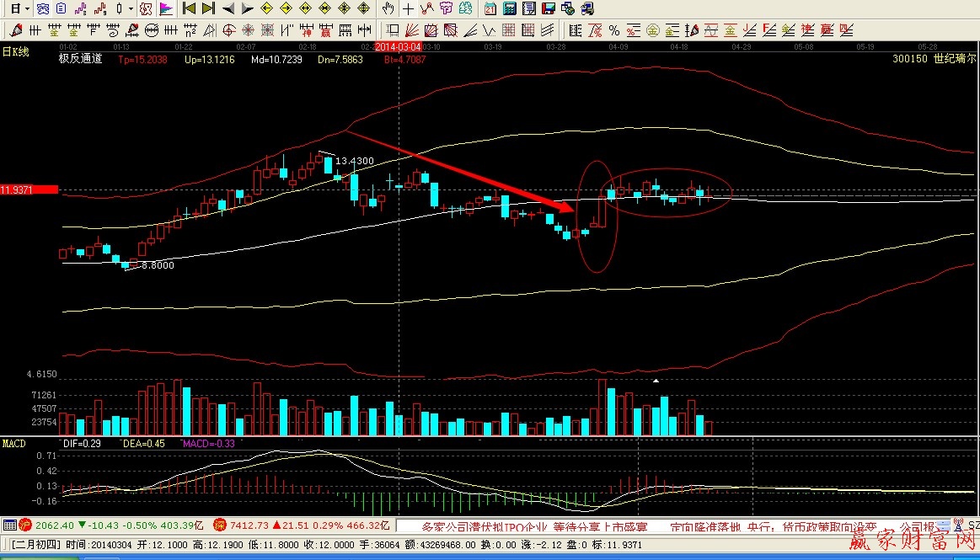Click the flag icon in the top toolbar

166,9
